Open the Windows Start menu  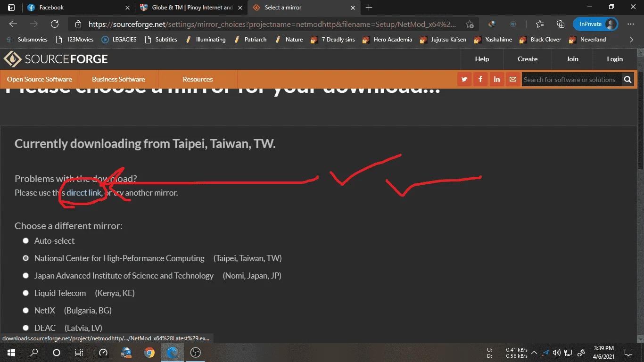click(x=11, y=353)
